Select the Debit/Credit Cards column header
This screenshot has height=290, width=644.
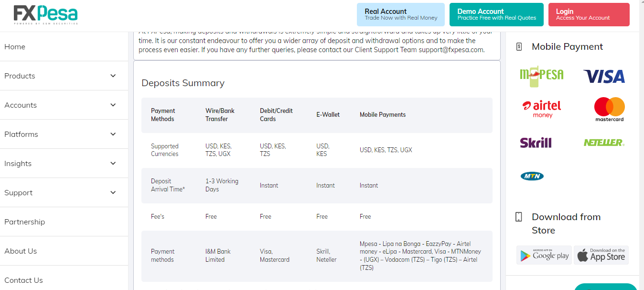point(276,115)
